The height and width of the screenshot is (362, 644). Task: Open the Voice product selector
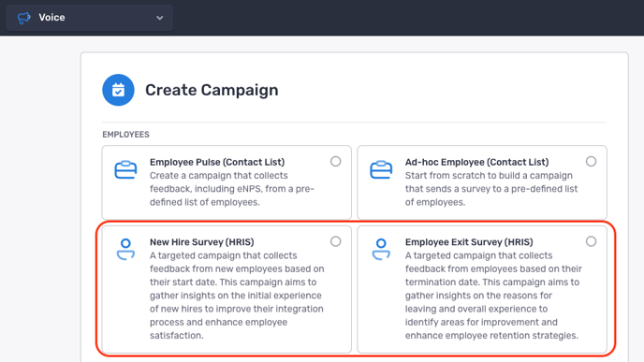tap(90, 18)
